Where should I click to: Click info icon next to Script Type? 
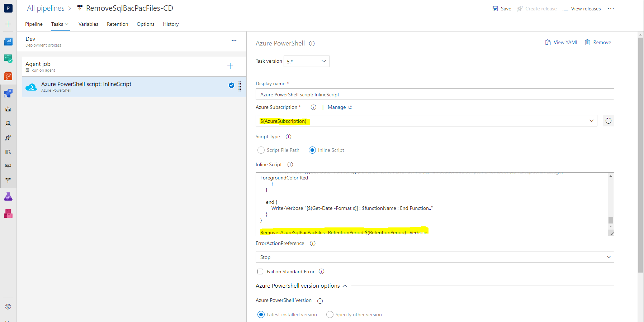pyautogui.click(x=288, y=136)
